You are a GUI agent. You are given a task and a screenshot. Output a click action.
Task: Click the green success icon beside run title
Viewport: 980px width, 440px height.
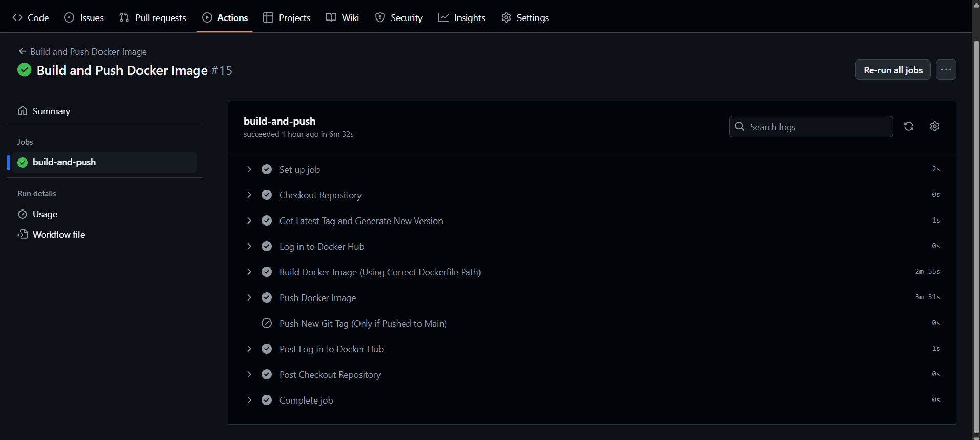click(24, 70)
